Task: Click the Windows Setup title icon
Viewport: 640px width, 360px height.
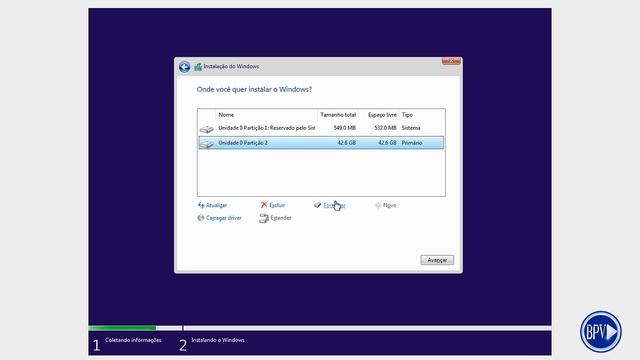Action: point(198,67)
